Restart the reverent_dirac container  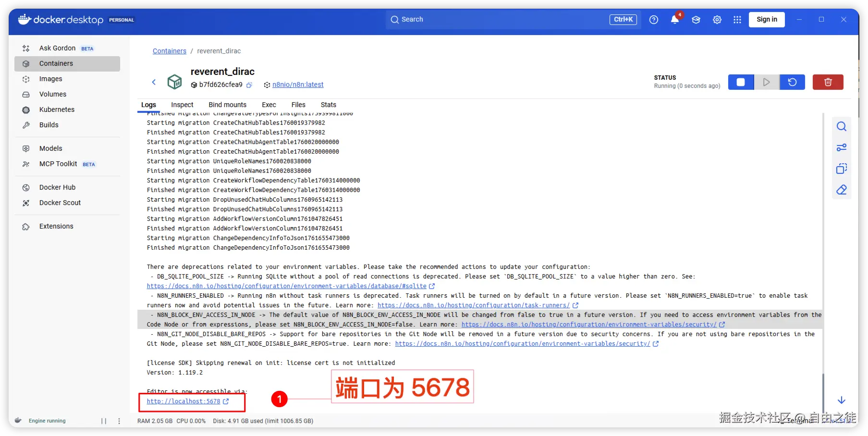click(793, 82)
